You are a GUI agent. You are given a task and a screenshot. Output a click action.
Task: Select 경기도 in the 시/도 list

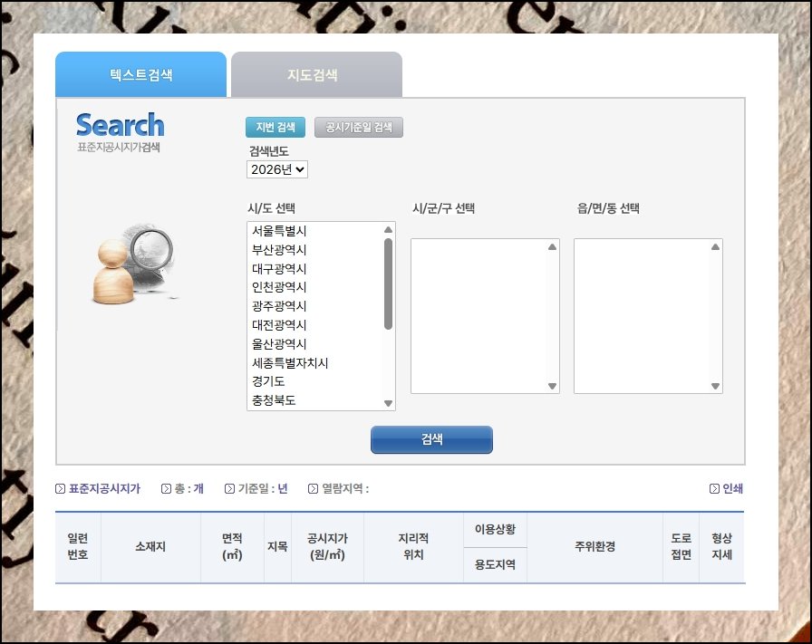click(316, 381)
